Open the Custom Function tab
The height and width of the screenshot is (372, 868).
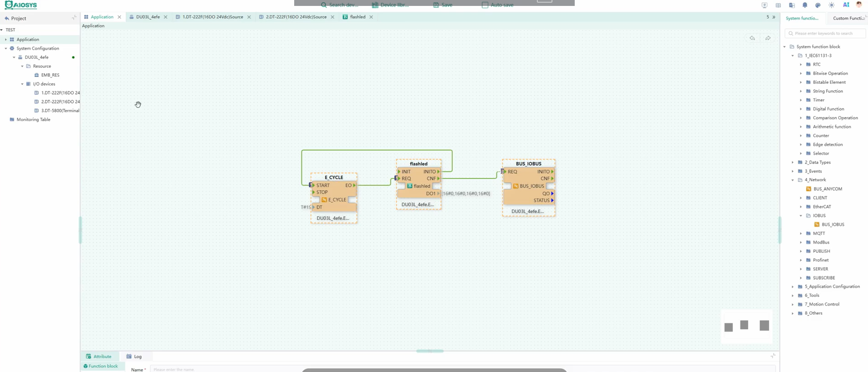[x=848, y=18]
